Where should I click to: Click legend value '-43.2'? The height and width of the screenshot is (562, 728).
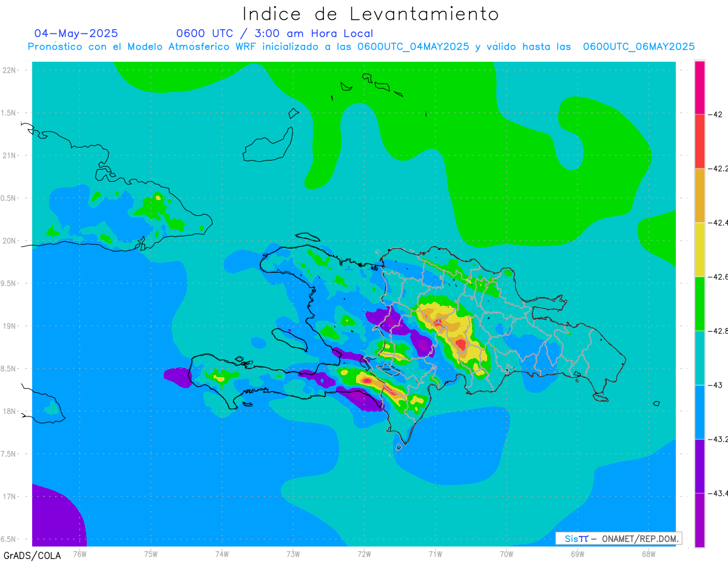(718, 439)
